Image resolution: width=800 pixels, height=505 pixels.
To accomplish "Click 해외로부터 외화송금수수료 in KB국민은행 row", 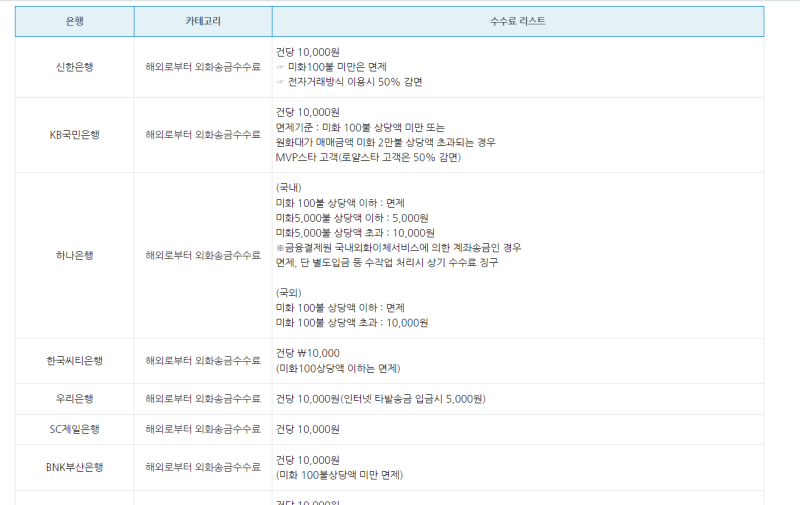I will pos(203,135).
